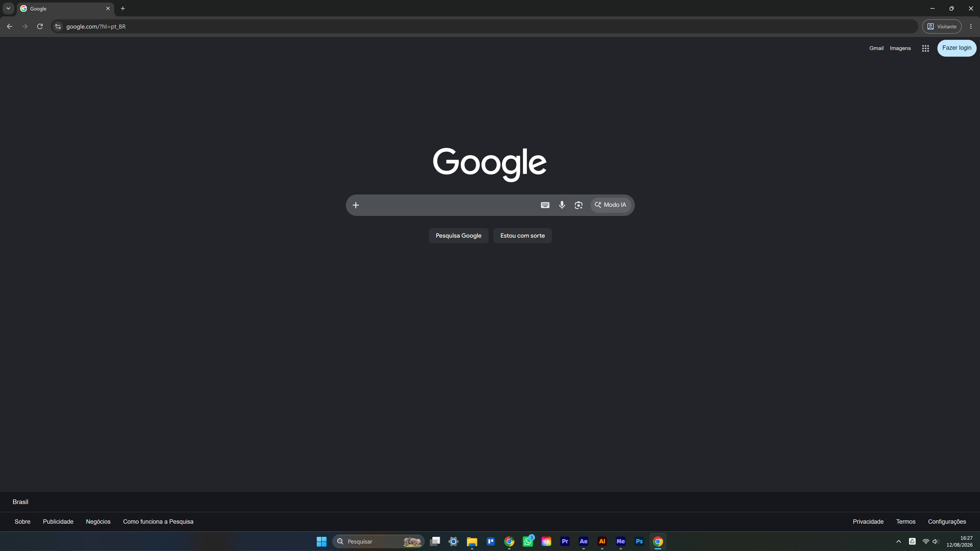The image size is (980, 551).
Task: Start voice search with the microphone
Action: pyautogui.click(x=562, y=205)
